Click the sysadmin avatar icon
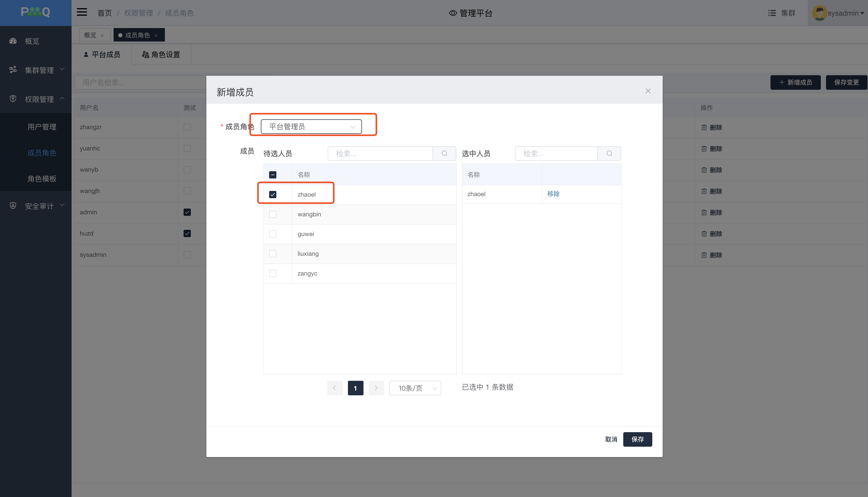The image size is (868, 497). click(819, 13)
